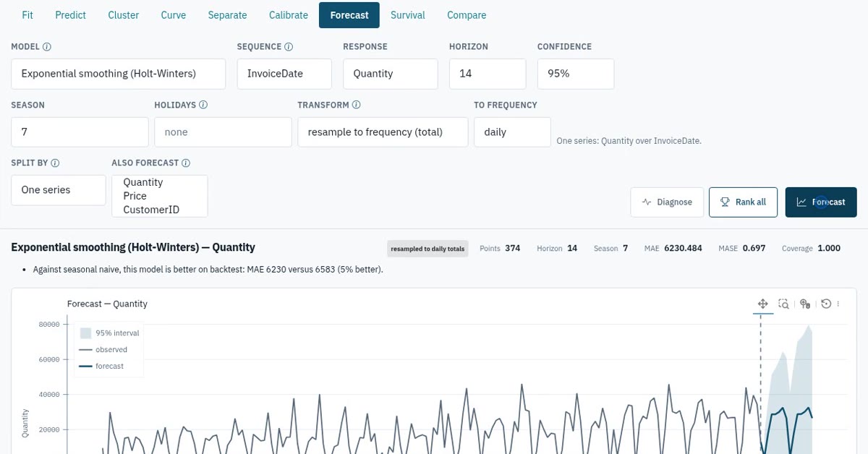Activate the Box Zoom chart tool

(783, 304)
